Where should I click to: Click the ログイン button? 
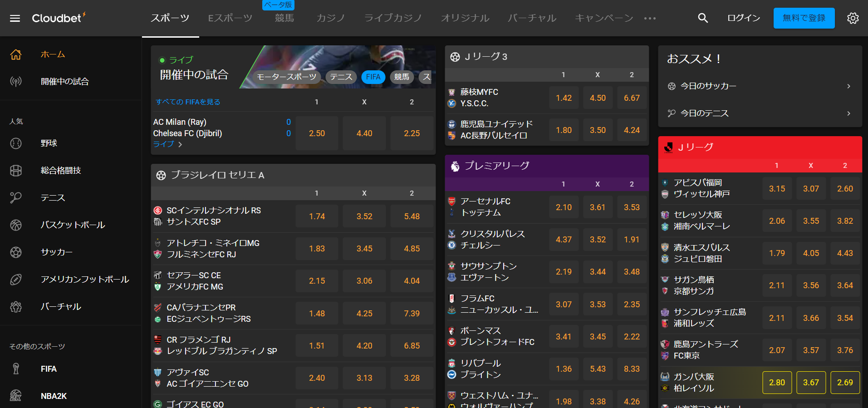(x=744, y=18)
